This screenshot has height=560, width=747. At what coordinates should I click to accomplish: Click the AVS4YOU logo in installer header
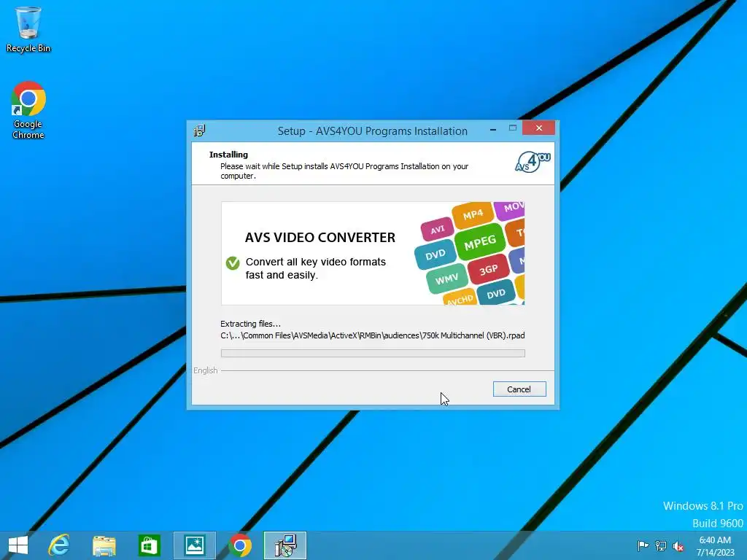click(533, 162)
